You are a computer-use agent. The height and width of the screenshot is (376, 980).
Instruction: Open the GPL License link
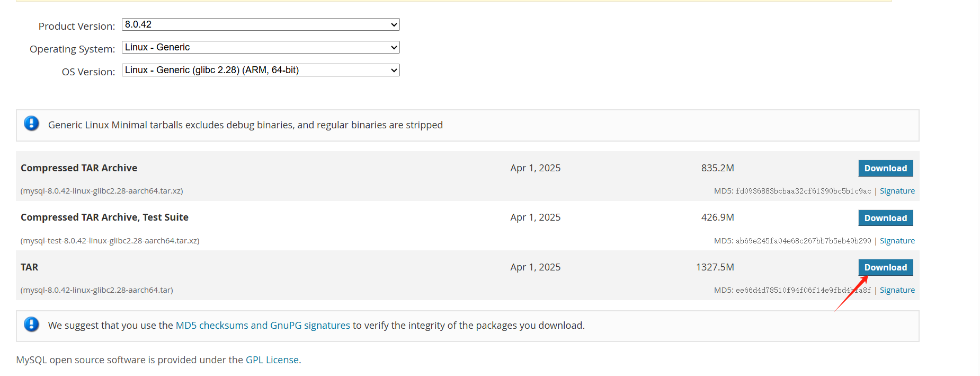click(x=272, y=360)
